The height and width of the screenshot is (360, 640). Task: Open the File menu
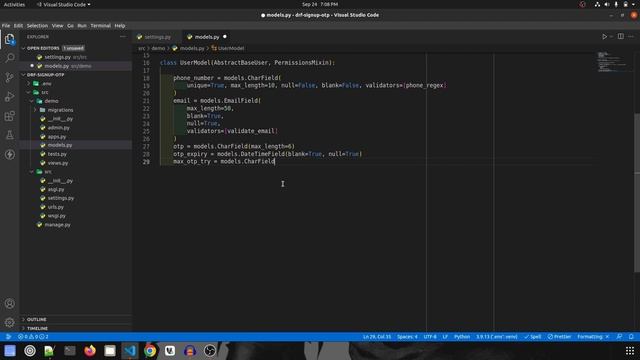click(6, 26)
